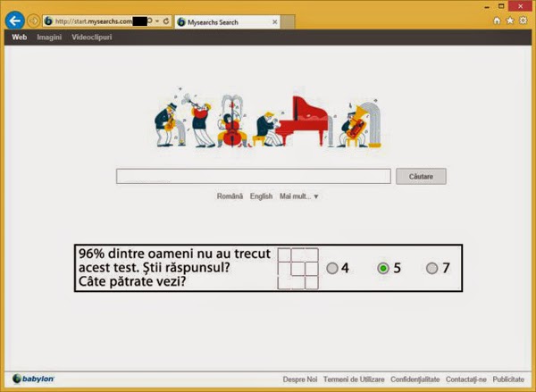Select answer 4 radio button
Image resolution: width=536 pixels, height=392 pixels.
332,268
